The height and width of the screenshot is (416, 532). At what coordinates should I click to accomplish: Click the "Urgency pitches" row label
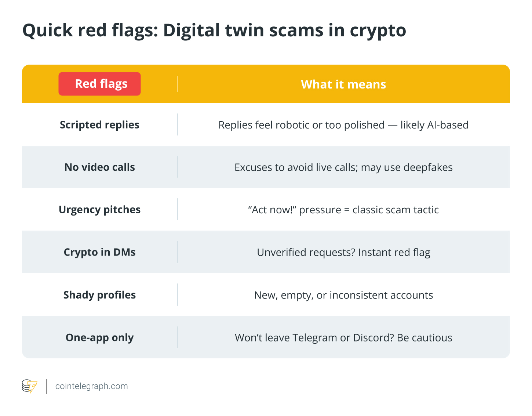click(99, 210)
